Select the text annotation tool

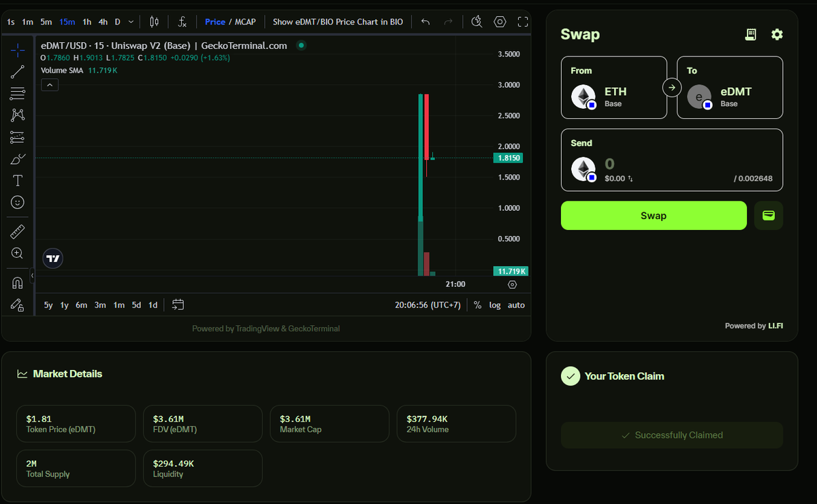click(18, 180)
